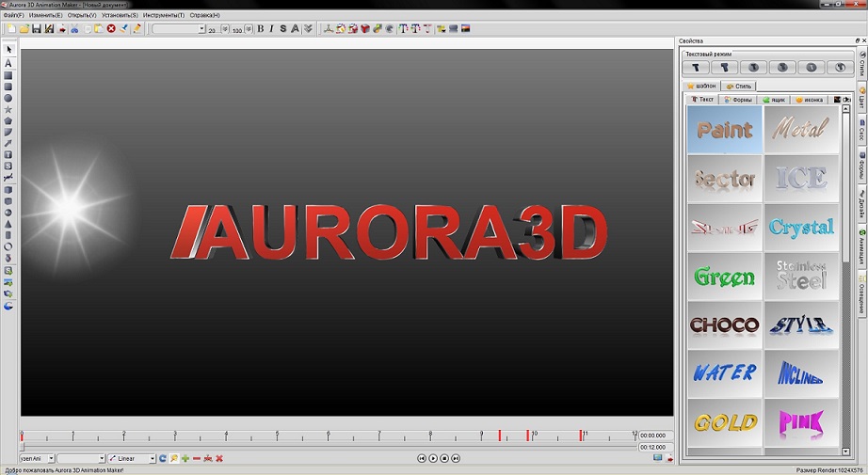Open the animation type dropdown in timeline

pos(37,458)
